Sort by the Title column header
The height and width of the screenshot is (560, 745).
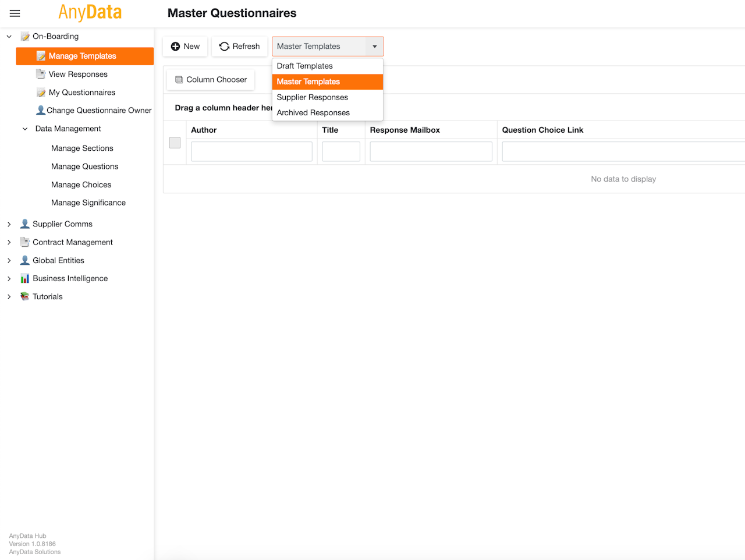pyautogui.click(x=330, y=130)
